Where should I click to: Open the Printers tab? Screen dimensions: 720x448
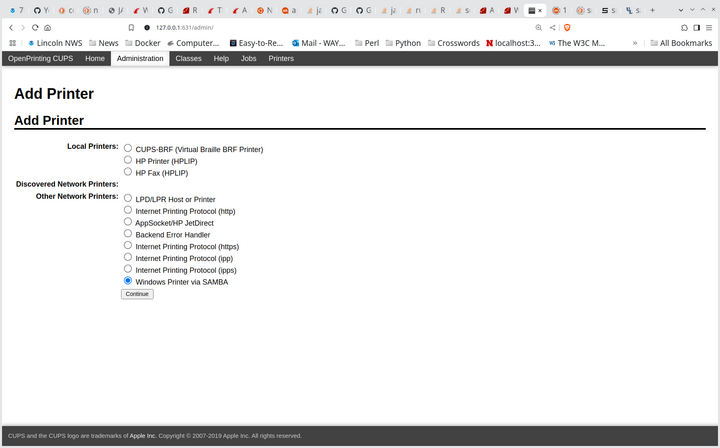pos(281,58)
